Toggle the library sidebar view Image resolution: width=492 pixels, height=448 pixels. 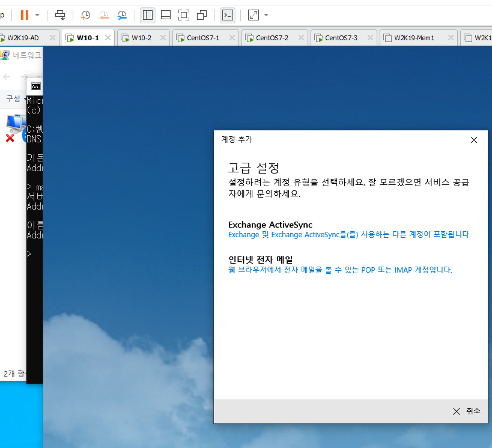(x=147, y=15)
